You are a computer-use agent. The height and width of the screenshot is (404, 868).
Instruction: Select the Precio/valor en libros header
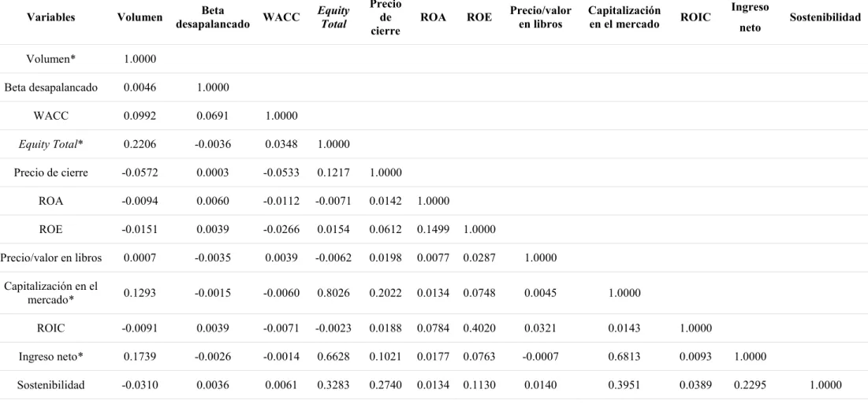pyautogui.click(x=542, y=17)
